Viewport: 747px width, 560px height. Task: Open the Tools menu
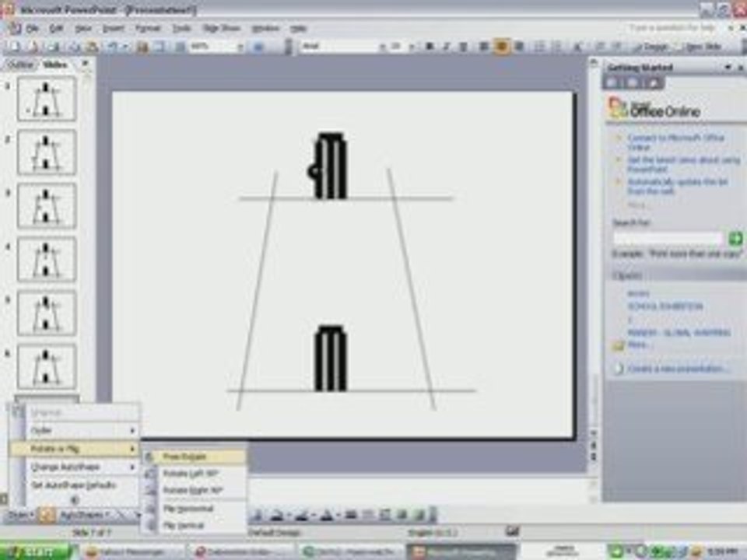point(181,29)
